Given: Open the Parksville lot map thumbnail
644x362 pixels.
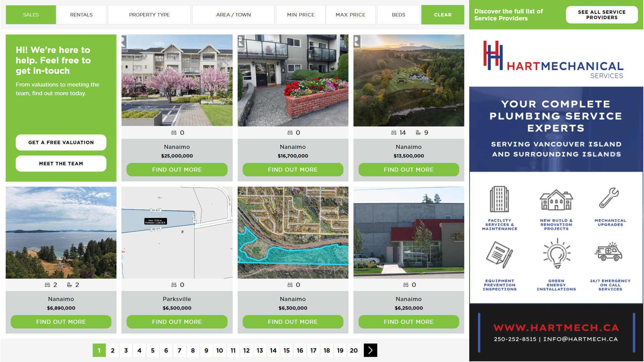Looking at the screenshot, I should [177, 232].
